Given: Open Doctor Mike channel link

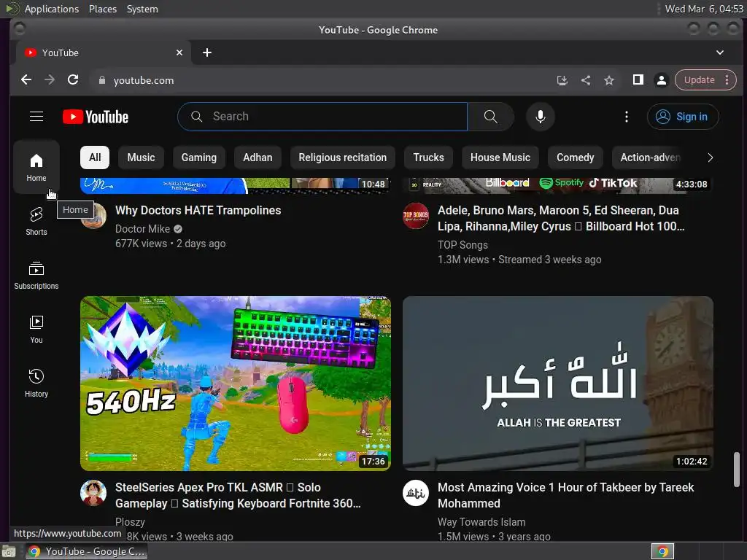Looking at the screenshot, I should click(x=142, y=229).
